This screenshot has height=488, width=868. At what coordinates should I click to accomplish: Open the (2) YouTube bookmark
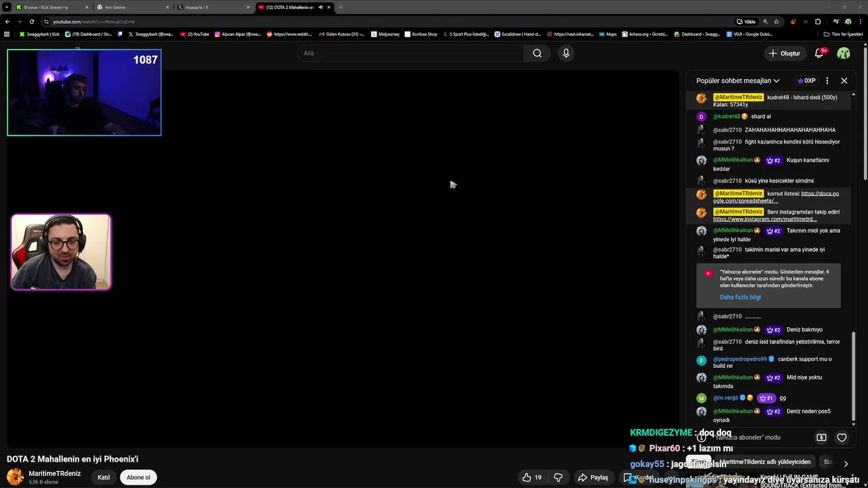(195, 34)
